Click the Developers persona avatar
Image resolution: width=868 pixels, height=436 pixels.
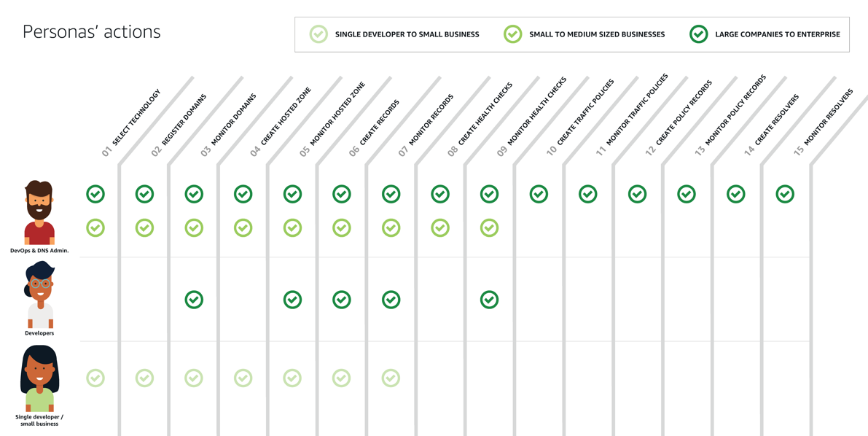pos(39,295)
